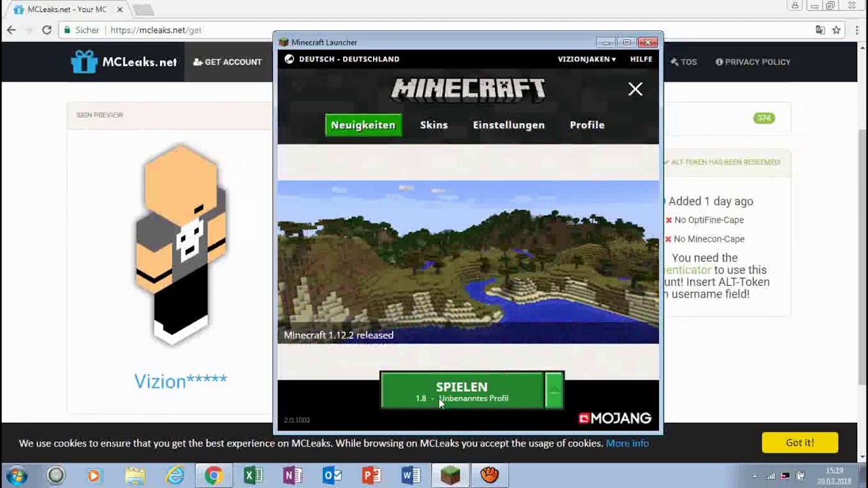Click the Added 1 day ago text
The width and height of the screenshot is (868, 488).
point(711,201)
